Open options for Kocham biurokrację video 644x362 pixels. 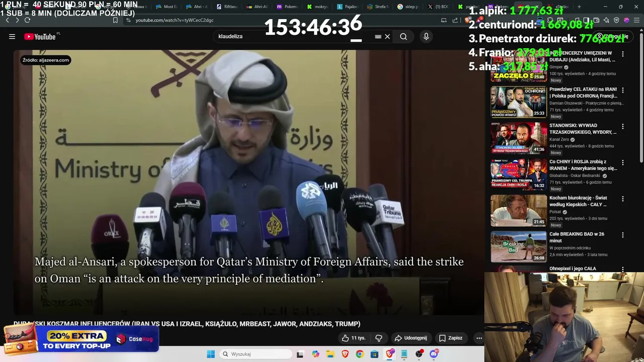click(x=623, y=199)
